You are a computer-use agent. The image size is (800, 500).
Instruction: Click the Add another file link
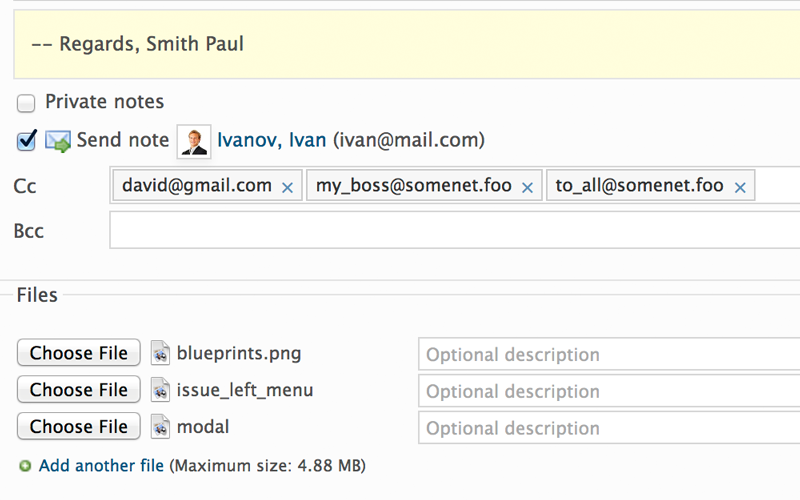[x=102, y=466]
